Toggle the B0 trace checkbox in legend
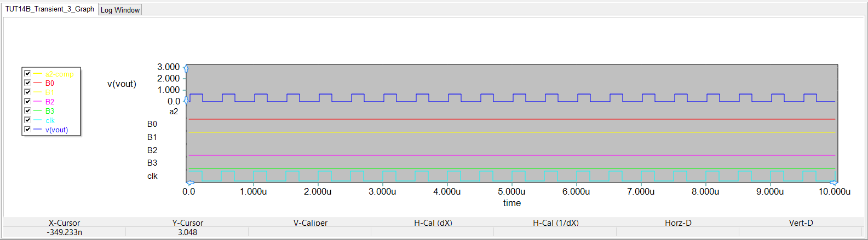Viewport: 868px width, 240px height. point(27,83)
